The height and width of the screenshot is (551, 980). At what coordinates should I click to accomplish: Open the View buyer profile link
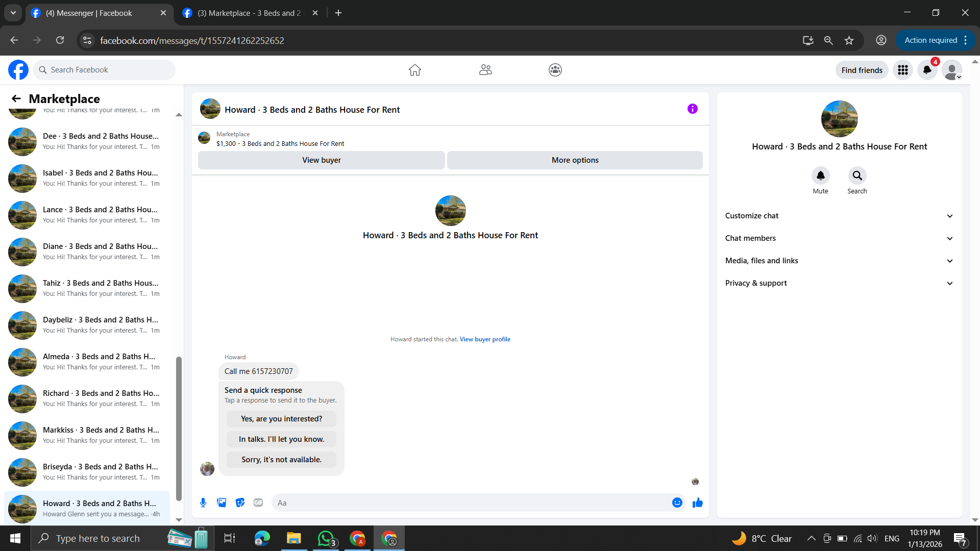(x=485, y=339)
